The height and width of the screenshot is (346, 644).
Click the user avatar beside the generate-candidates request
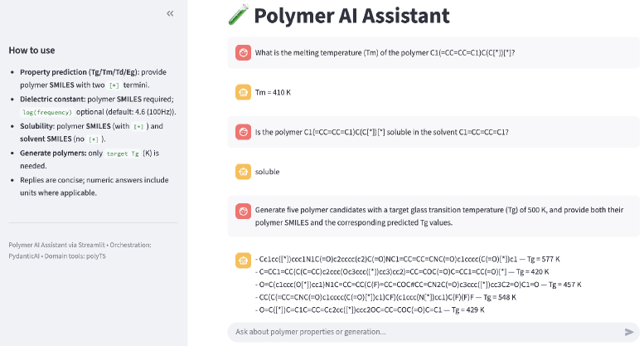click(x=243, y=211)
